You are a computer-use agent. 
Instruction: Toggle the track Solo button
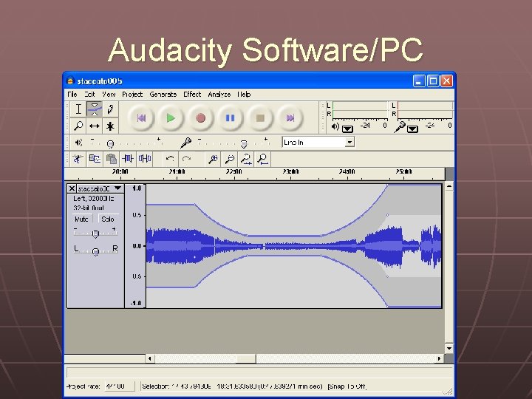click(108, 219)
